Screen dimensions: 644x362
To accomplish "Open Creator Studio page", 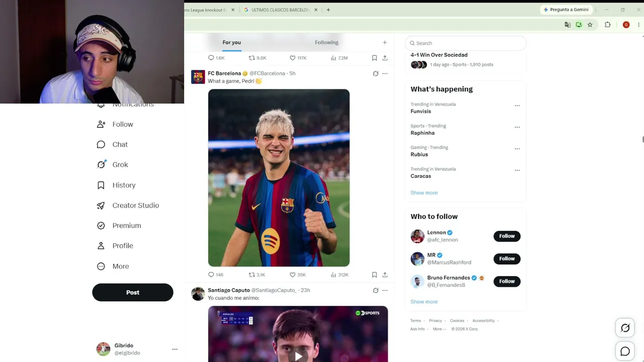I will 128,205.
